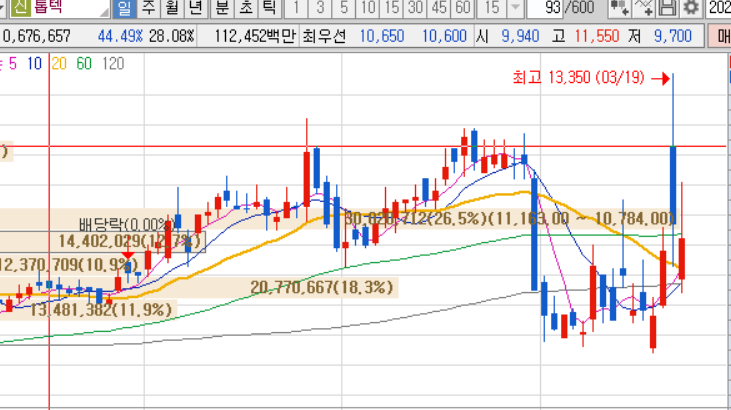Choose the 3 interval button

pyautogui.click(x=320, y=7)
